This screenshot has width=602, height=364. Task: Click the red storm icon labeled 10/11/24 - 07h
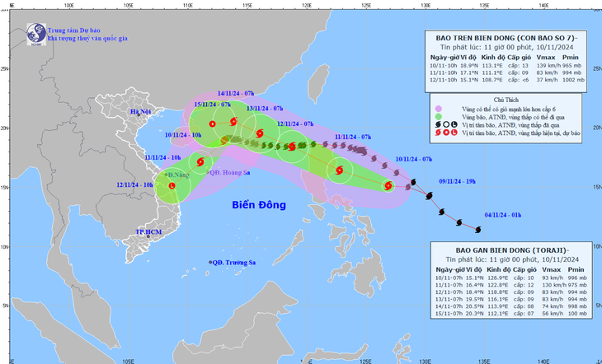pos(388,186)
